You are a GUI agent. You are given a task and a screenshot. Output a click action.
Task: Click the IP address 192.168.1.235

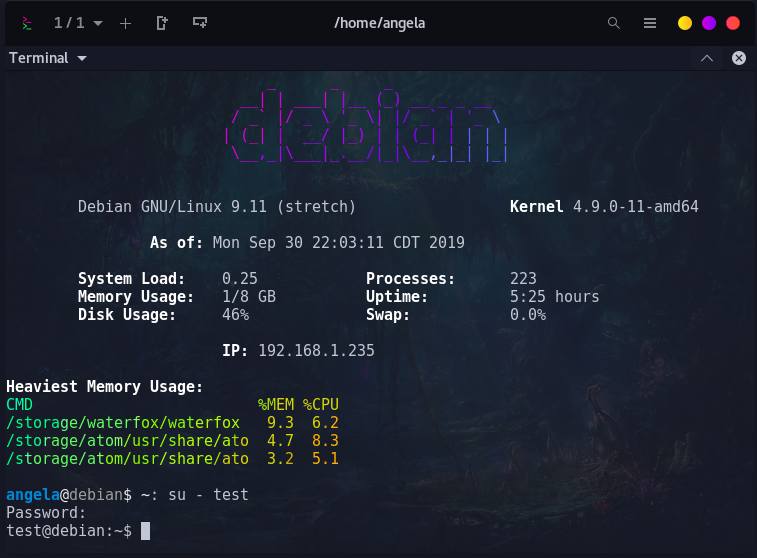point(316,350)
